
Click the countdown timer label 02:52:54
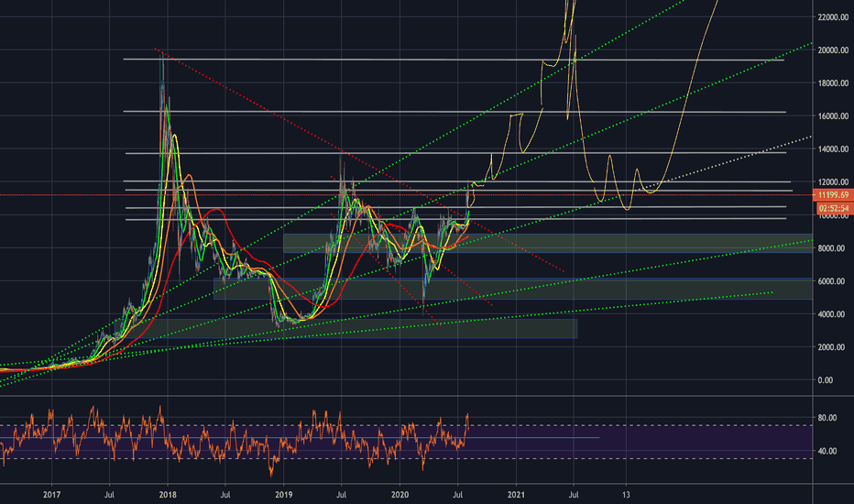tap(833, 208)
